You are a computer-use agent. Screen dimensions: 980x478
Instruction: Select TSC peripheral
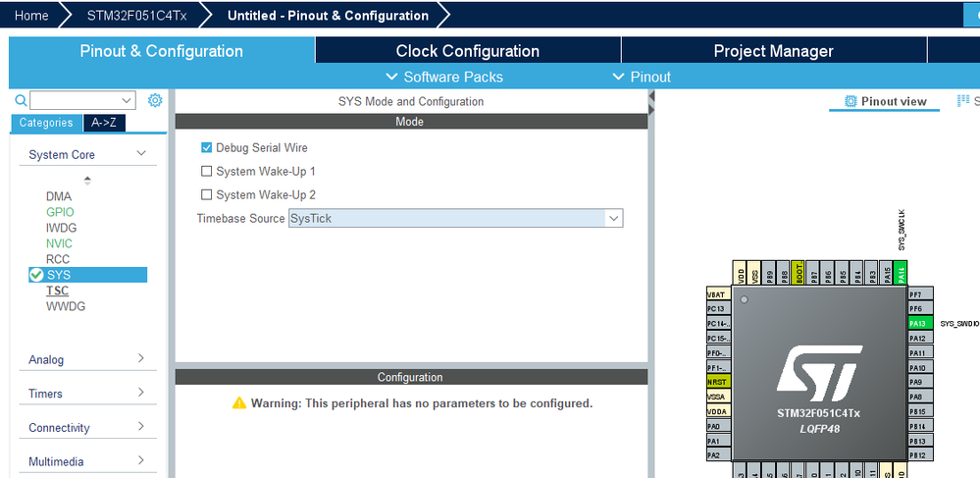point(57,291)
